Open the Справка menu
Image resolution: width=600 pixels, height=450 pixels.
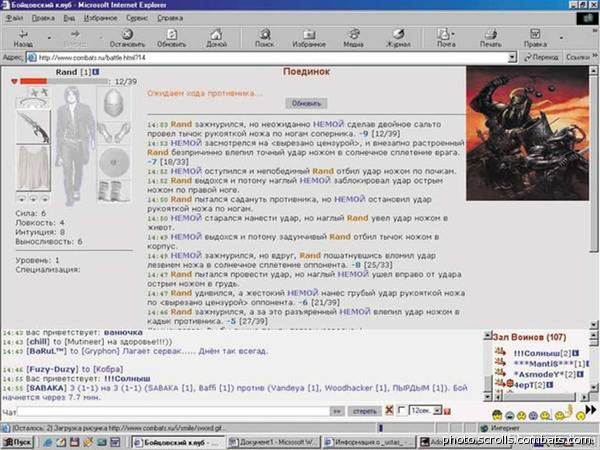coord(170,18)
